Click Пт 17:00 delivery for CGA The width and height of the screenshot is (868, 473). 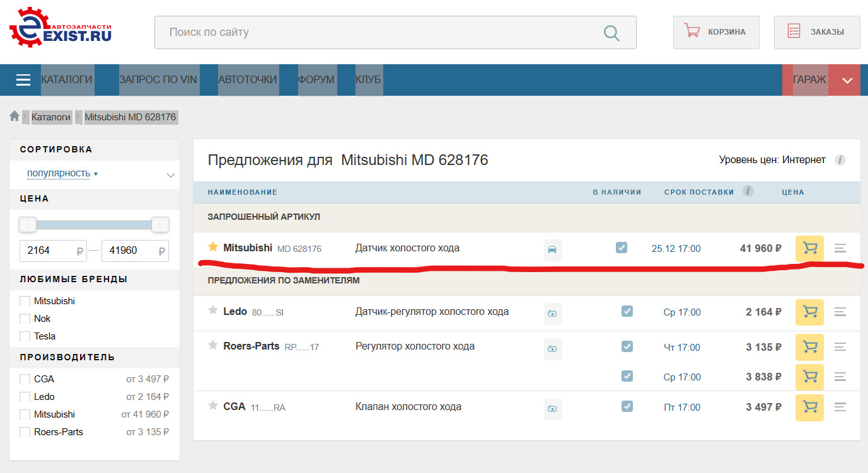pos(682,407)
